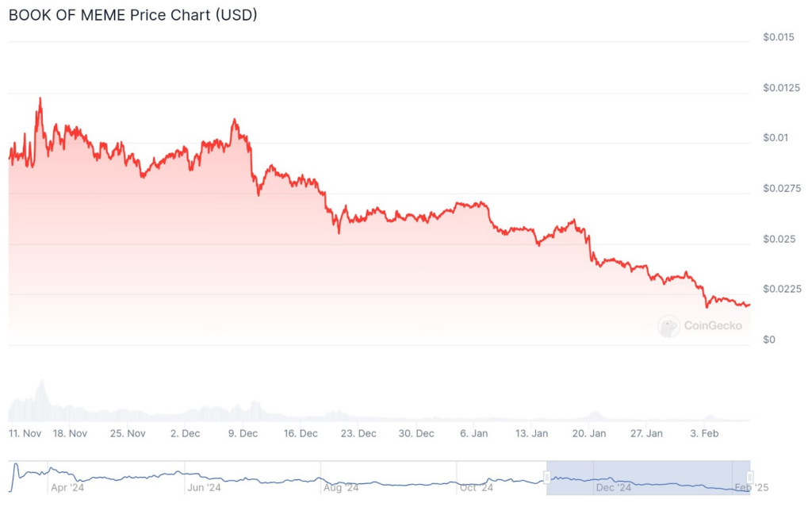
Task: Click the right range navigator handle
Action: (x=749, y=476)
